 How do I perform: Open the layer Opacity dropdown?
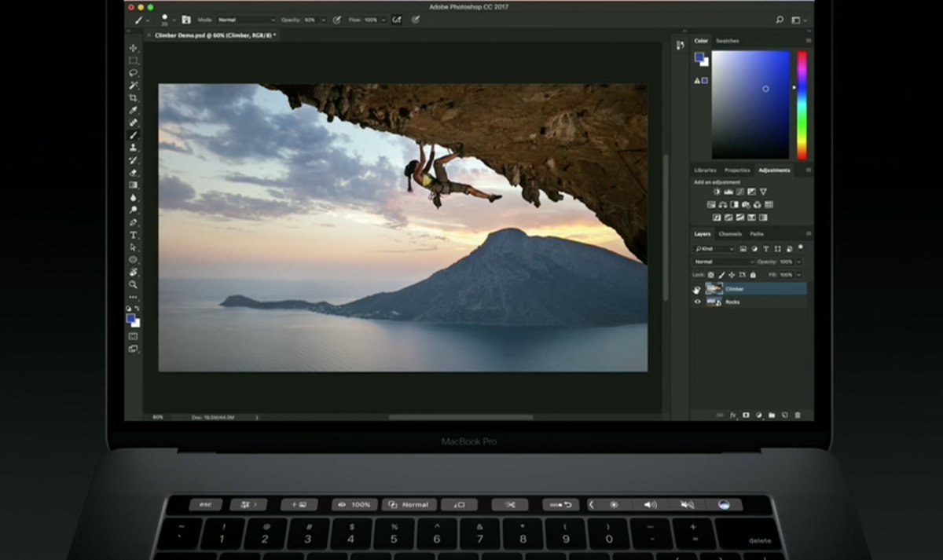coord(799,262)
